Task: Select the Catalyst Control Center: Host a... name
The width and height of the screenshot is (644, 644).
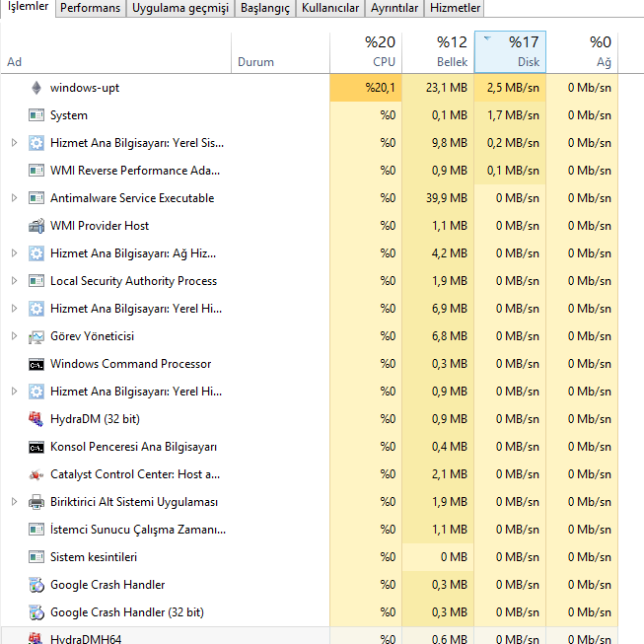Action: (x=135, y=474)
